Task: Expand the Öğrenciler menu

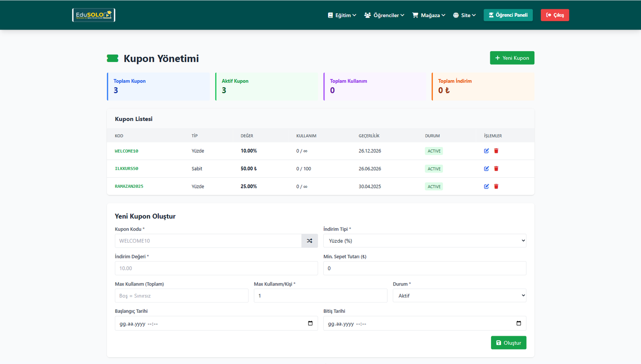Action: pos(384,15)
